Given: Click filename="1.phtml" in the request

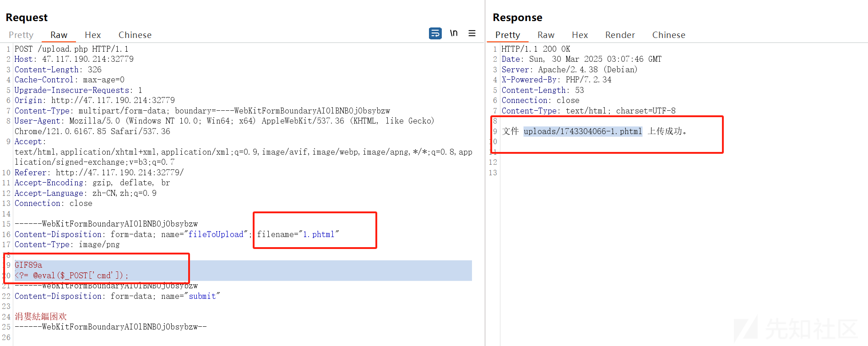Looking at the screenshot, I should click(298, 234).
